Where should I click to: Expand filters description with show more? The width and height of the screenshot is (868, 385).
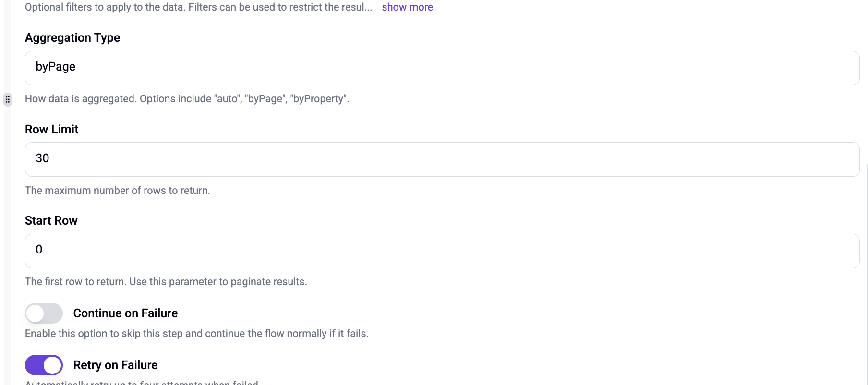click(407, 7)
